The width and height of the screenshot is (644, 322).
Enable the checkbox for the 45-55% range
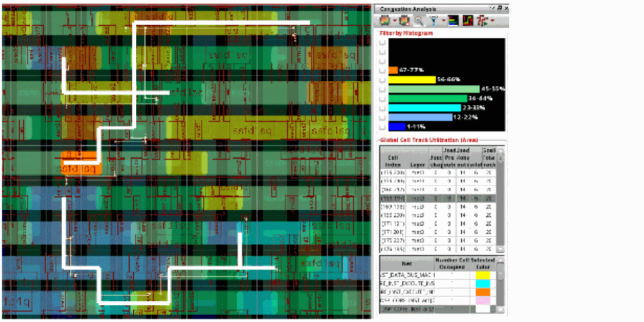(x=382, y=89)
